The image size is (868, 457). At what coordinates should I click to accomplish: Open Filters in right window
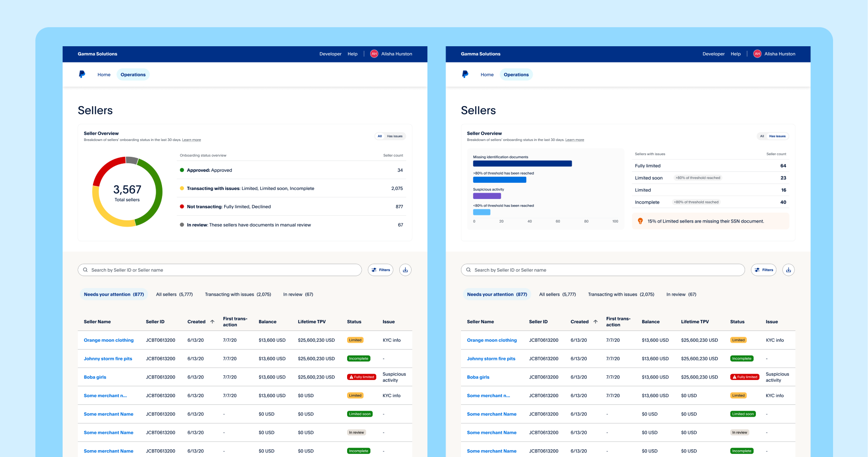click(764, 270)
